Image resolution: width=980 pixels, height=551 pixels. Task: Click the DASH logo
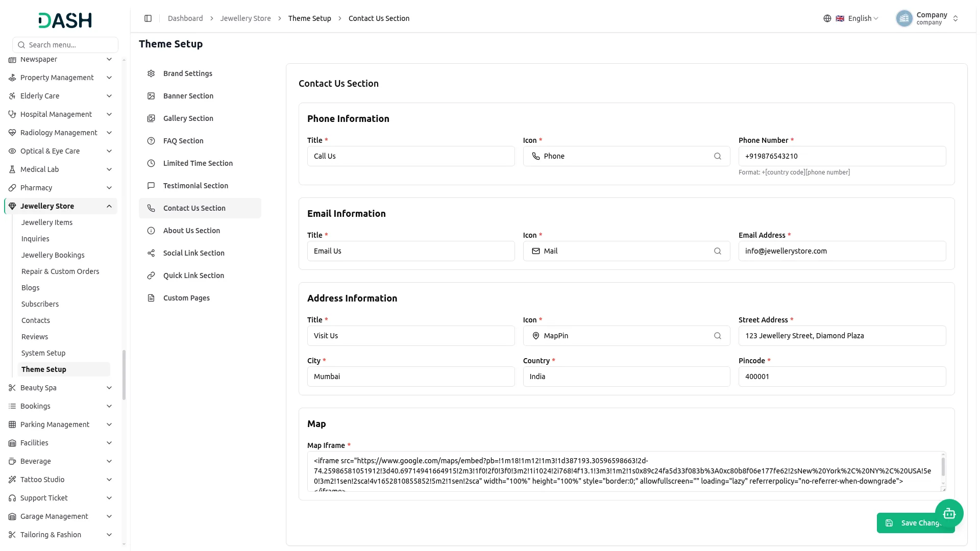coord(65,20)
